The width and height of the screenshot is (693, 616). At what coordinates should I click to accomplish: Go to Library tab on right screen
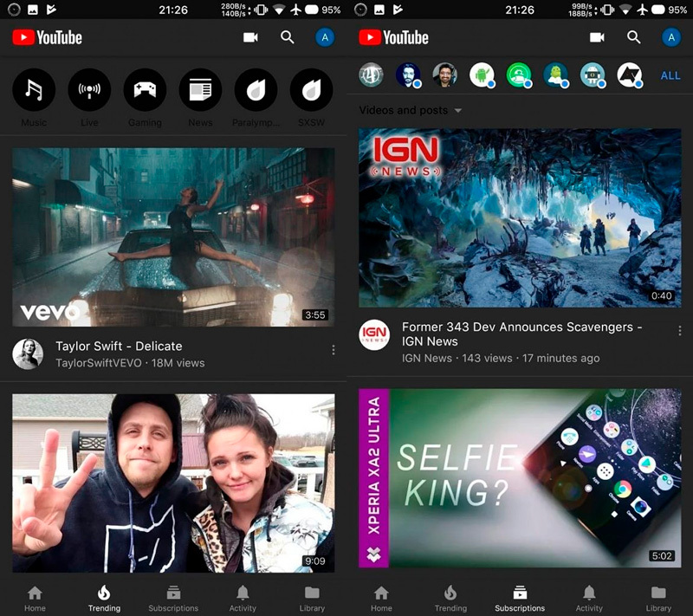(658, 598)
